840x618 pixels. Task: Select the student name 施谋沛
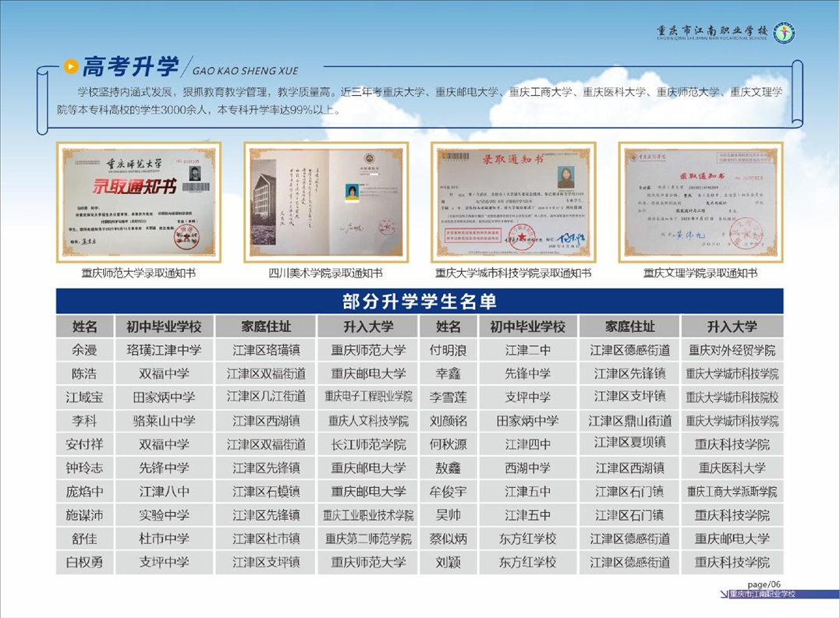point(85,514)
